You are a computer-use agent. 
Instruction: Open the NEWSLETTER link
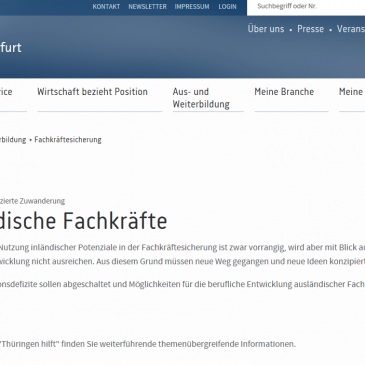(x=147, y=7)
